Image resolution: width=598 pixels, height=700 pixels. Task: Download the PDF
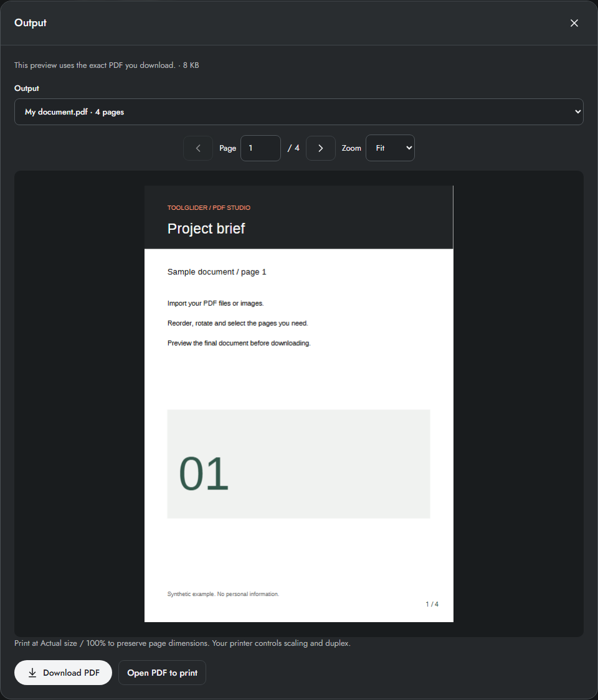pyautogui.click(x=63, y=673)
